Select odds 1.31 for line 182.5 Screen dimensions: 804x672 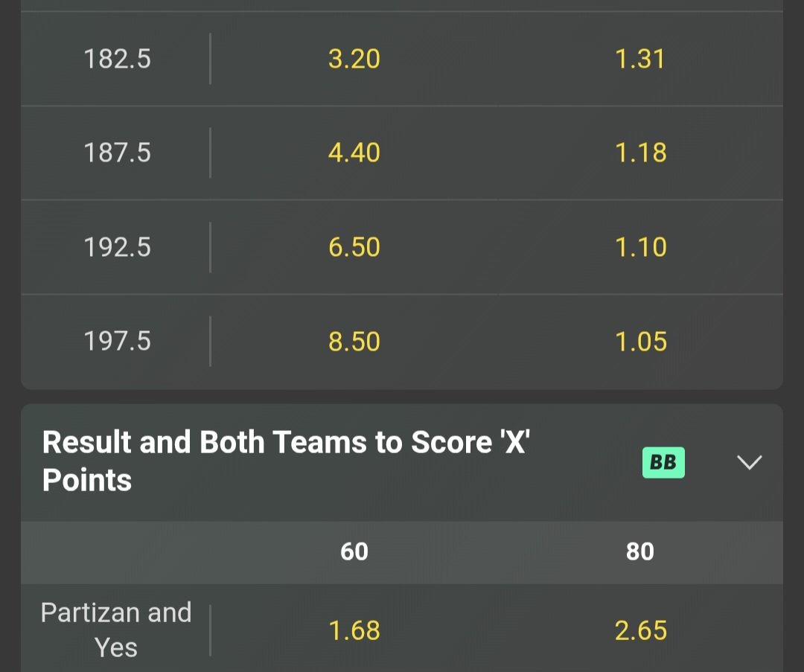coord(640,59)
